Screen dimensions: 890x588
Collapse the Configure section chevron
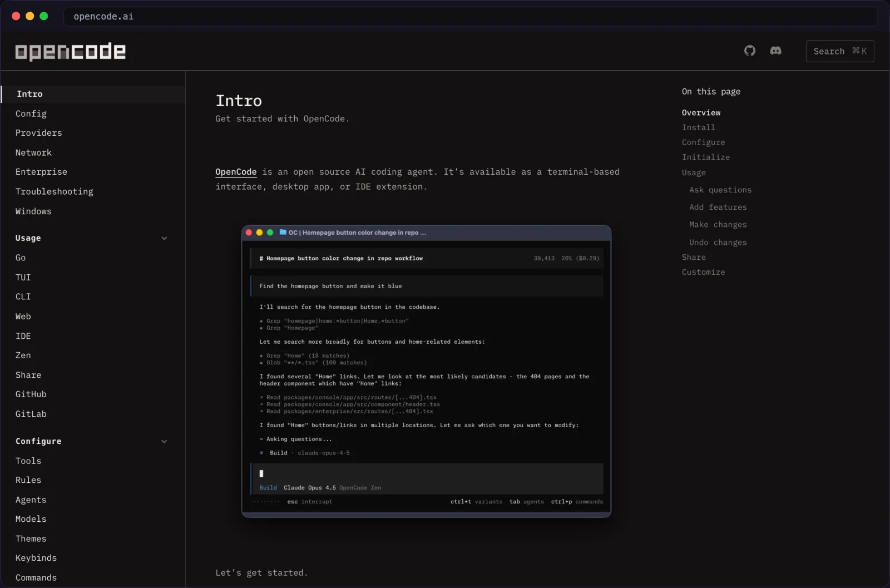coord(164,441)
